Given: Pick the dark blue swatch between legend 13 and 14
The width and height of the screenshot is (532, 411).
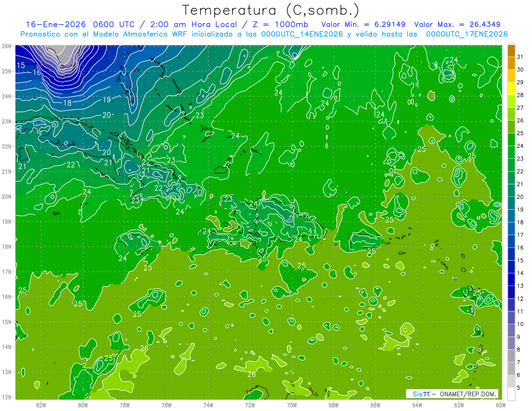Looking at the screenshot, I should [x=511, y=279].
